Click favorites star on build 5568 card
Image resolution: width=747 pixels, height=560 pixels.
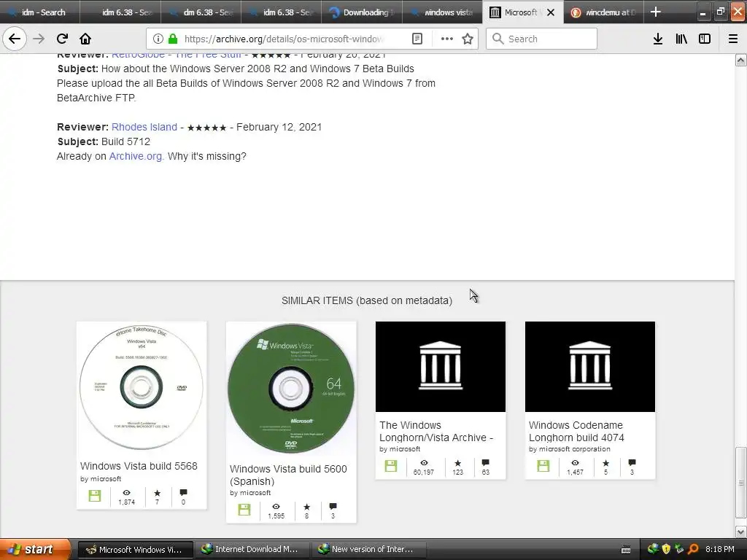(x=158, y=493)
